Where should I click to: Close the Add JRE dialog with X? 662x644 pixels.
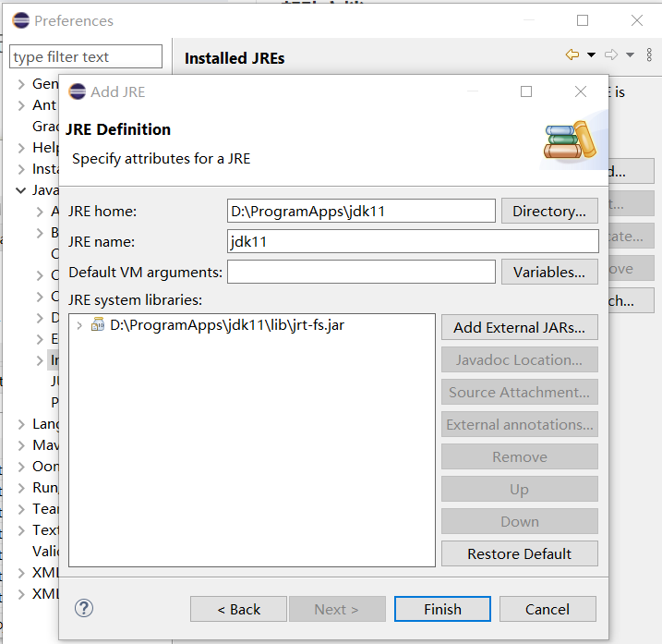point(581,91)
